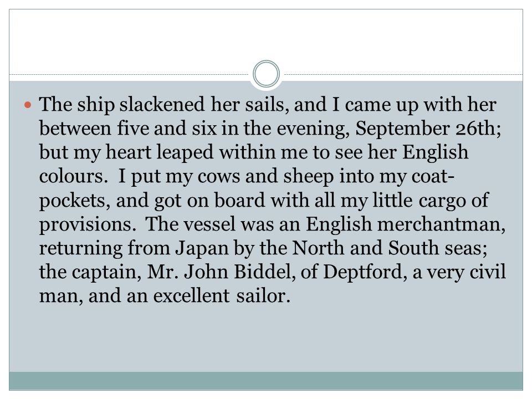Click the dashed divider line left of the circle
The image size is (532, 399).
[129, 74]
